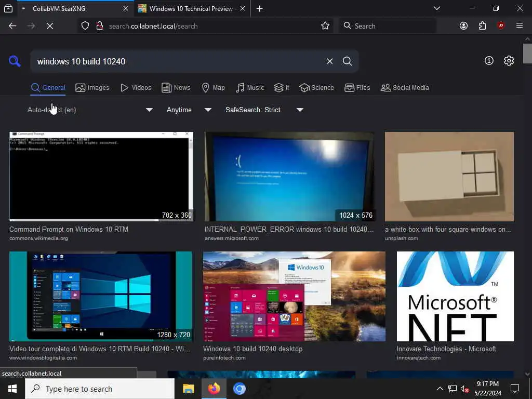This screenshot has width=532, height=399.
Task: Open the white box windows thumbnail
Action: [449, 177]
